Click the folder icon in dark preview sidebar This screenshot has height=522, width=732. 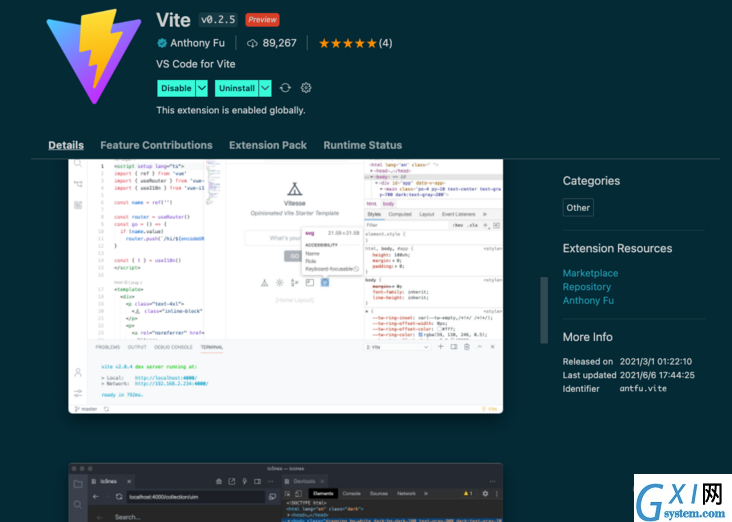tap(78, 484)
